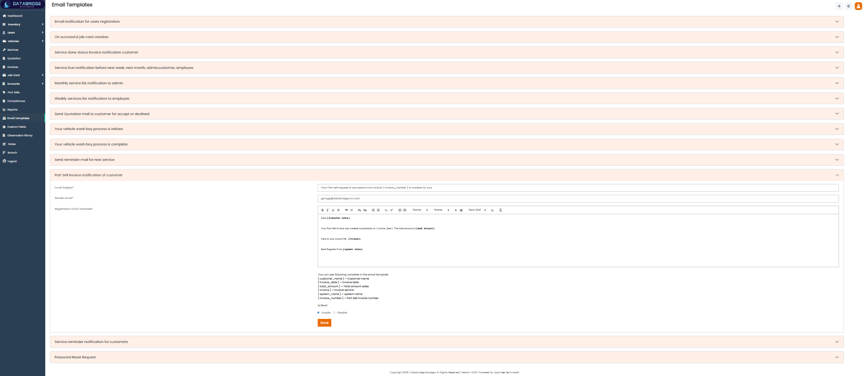Open Notes in sidebar

pyautogui.click(x=22, y=144)
